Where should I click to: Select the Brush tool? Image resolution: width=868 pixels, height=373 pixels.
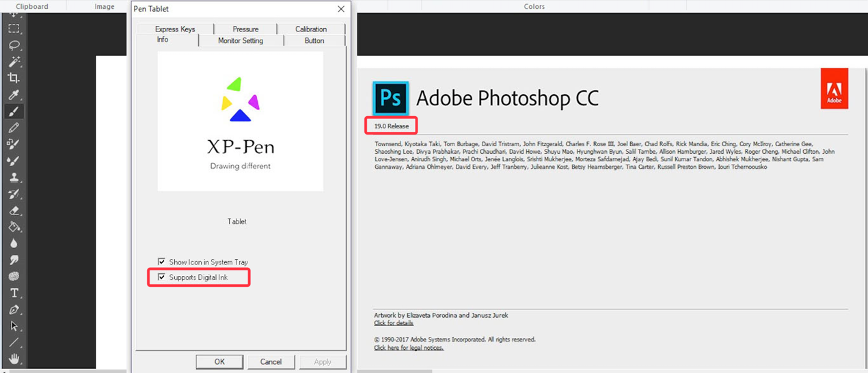[14, 111]
